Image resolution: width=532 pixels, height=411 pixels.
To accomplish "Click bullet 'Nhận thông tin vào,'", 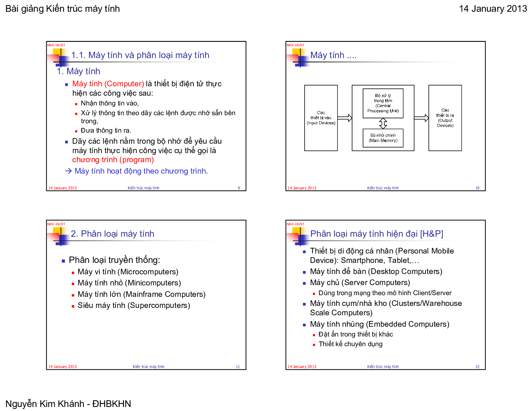I will (x=110, y=103).
